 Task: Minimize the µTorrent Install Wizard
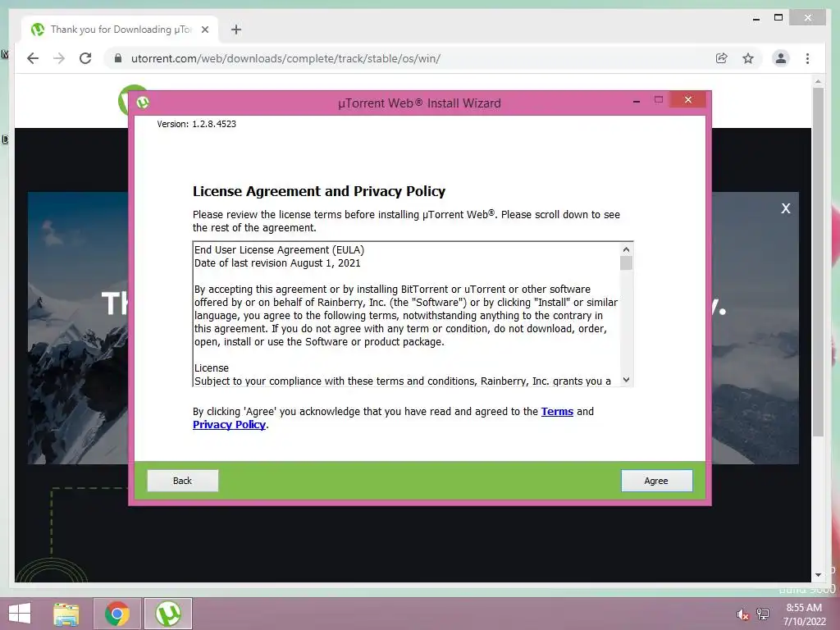[x=637, y=101]
